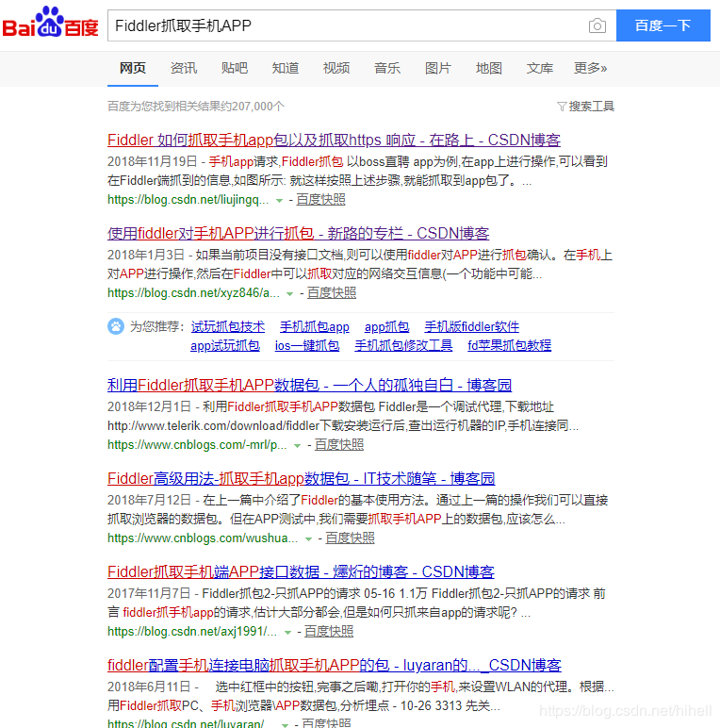Switch to the 资讯 tab
Image resolution: width=720 pixels, height=728 pixels.
184,68
